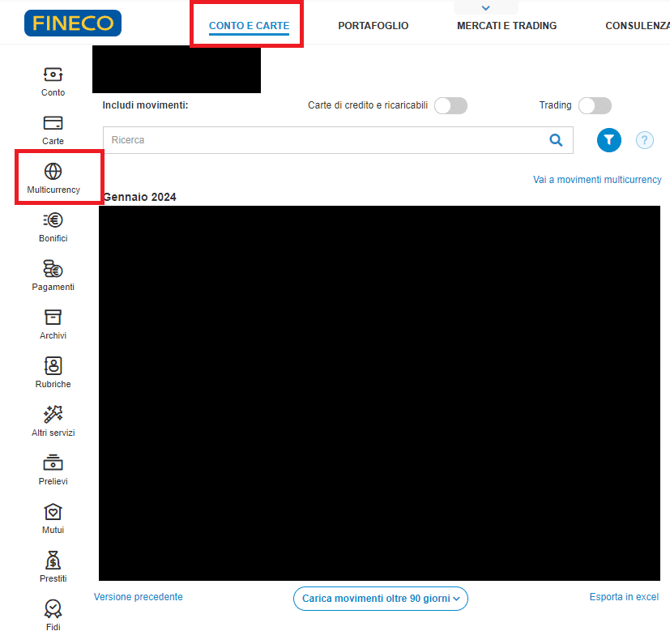Expand the chevron above Mercati e Trading
This screenshot has height=644, width=670.
pyautogui.click(x=485, y=8)
